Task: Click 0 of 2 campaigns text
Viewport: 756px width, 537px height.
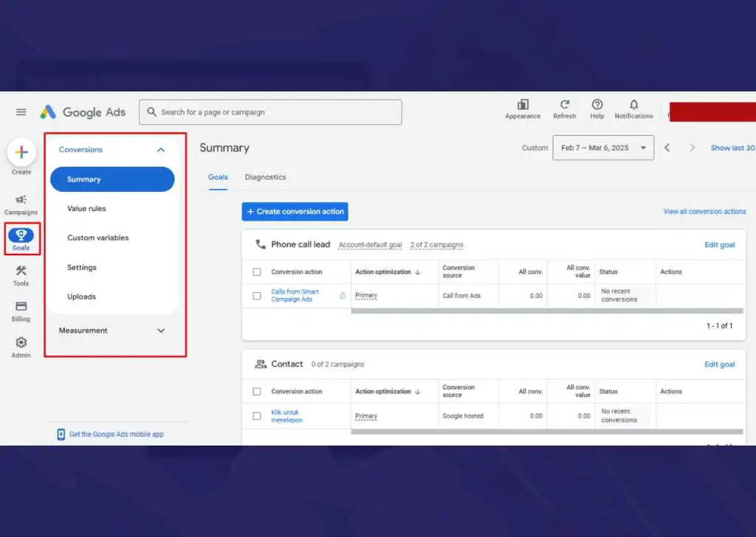Action: click(337, 364)
